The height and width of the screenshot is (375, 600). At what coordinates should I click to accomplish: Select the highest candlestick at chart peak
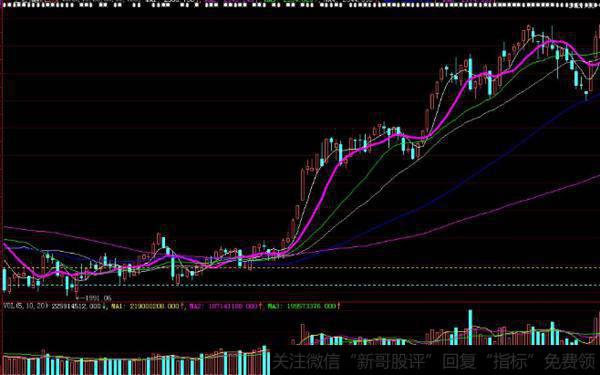click(x=529, y=32)
